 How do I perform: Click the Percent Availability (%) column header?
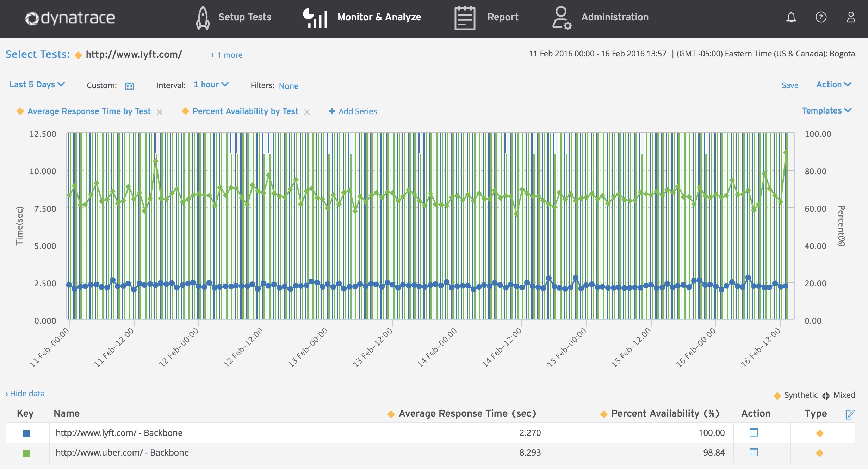point(665,413)
